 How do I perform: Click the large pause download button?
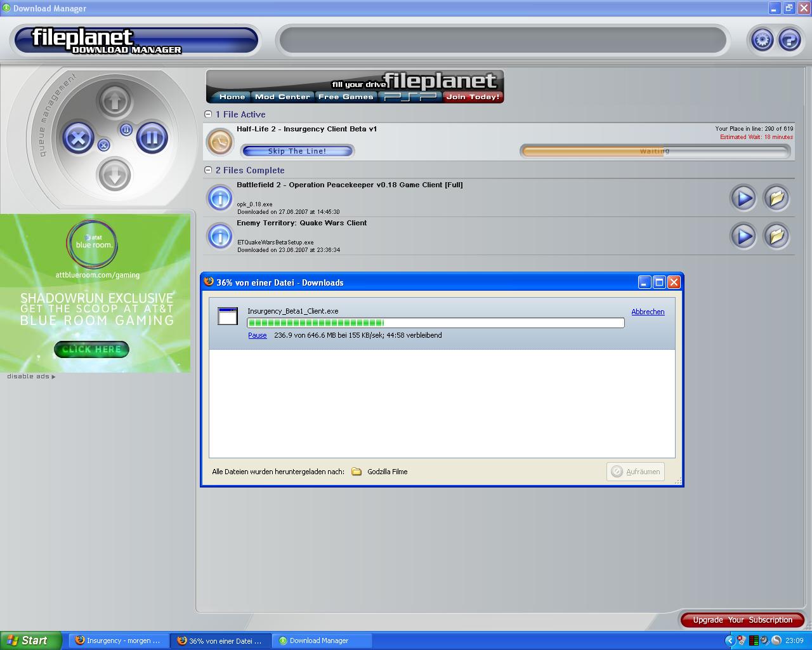(152, 138)
